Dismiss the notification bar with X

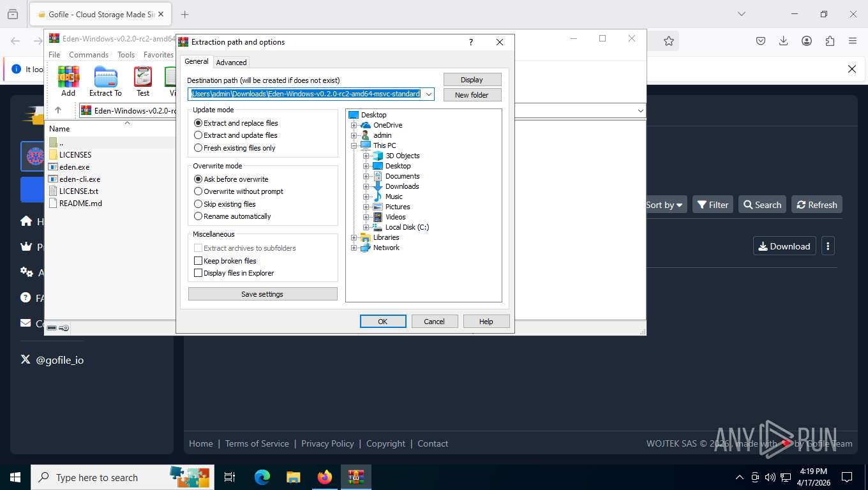(x=851, y=69)
